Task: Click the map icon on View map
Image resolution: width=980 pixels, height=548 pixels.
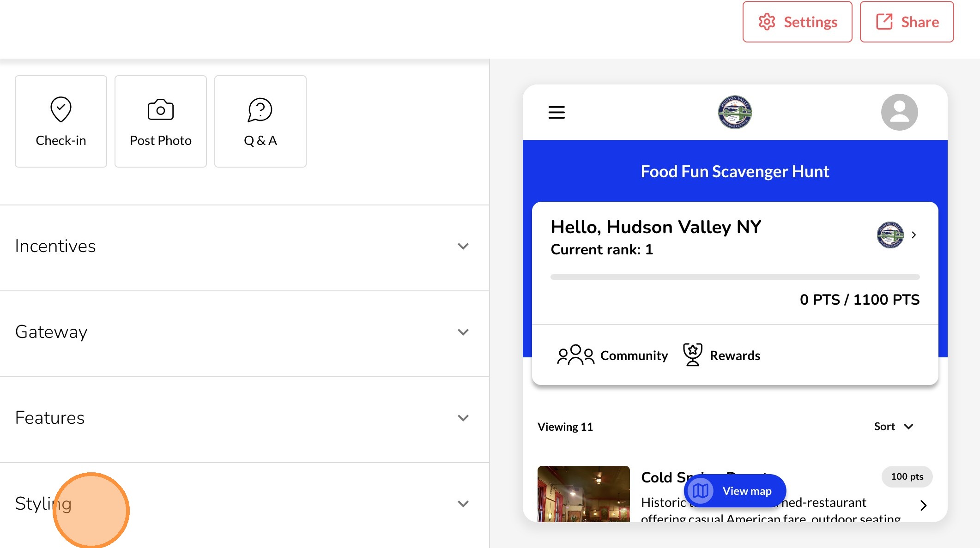Action: 701,491
